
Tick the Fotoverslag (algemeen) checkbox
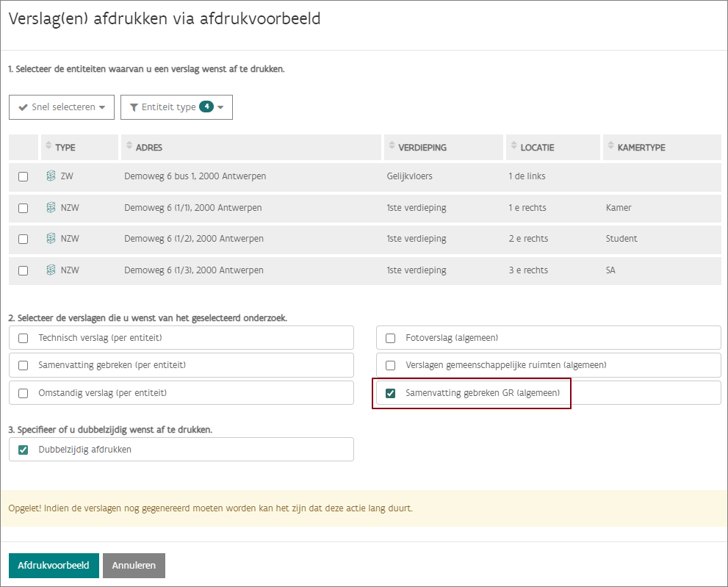[x=391, y=338]
